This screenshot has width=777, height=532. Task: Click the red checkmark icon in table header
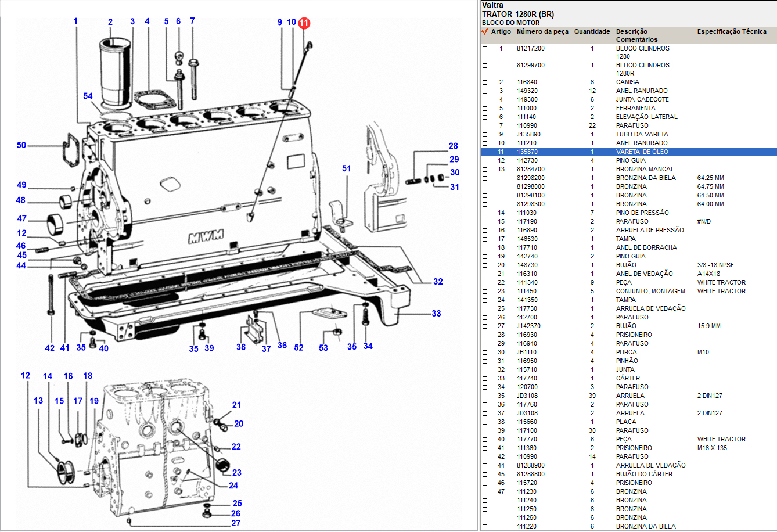(x=485, y=32)
